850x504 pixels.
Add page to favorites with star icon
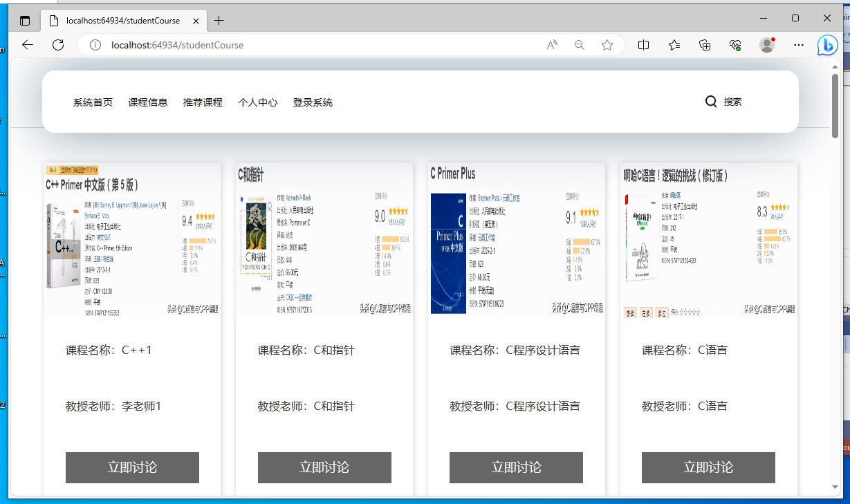click(607, 45)
